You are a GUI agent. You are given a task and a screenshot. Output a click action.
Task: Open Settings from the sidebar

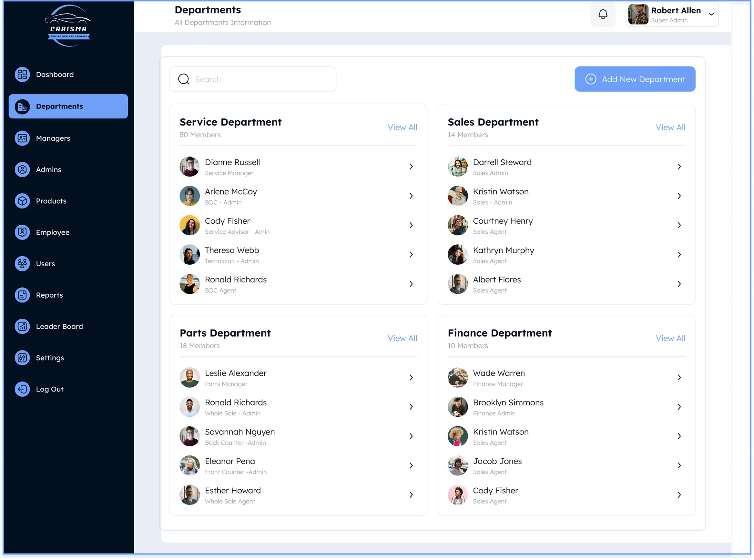click(x=50, y=358)
